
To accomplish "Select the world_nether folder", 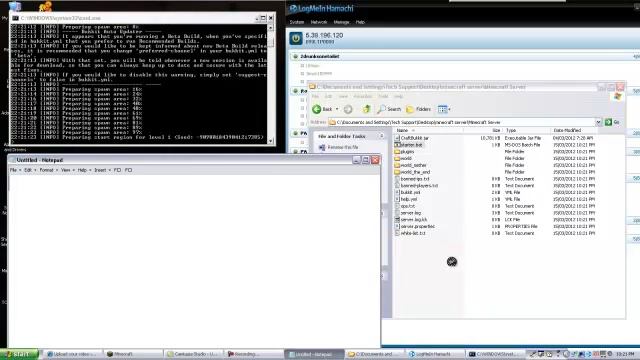I will [x=411, y=165].
